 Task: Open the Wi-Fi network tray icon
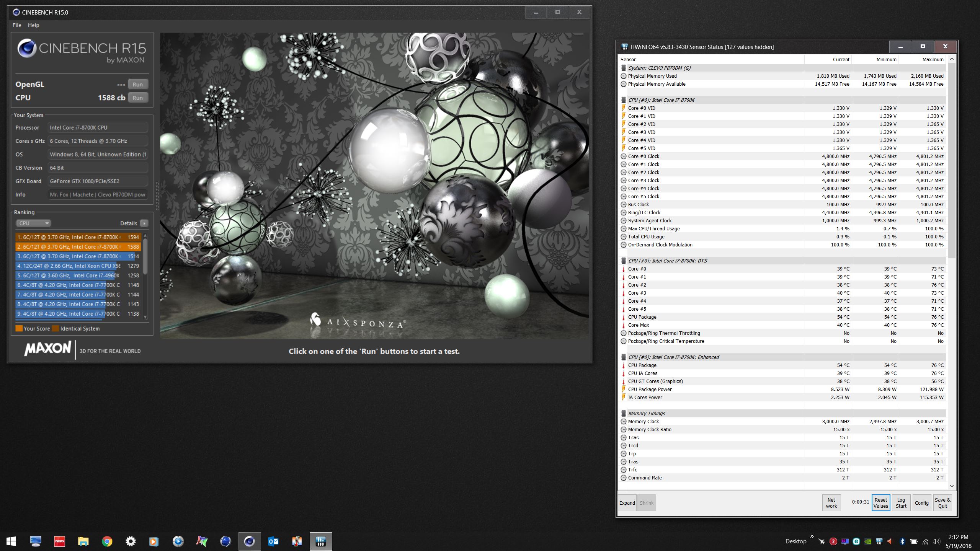tap(925, 541)
